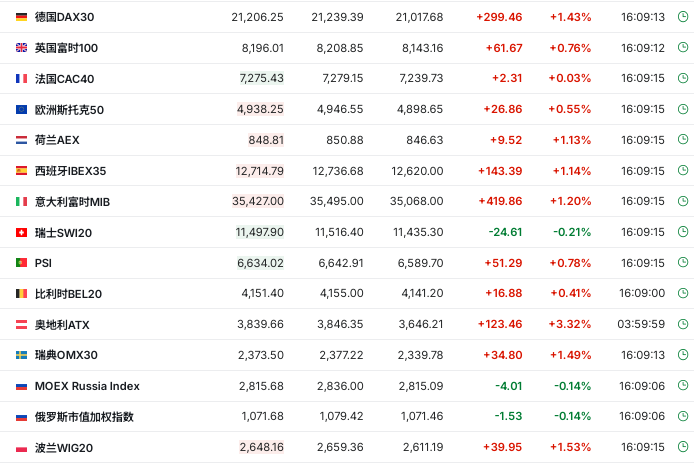Open the 欧洲斯托克50 index link
The image size is (699, 464).
(x=69, y=109)
